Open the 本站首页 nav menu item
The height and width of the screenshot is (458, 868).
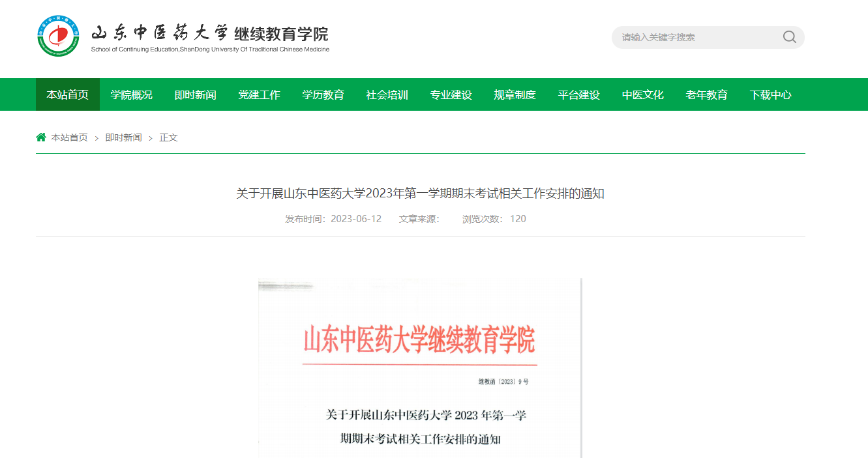(x=68, y=94)
